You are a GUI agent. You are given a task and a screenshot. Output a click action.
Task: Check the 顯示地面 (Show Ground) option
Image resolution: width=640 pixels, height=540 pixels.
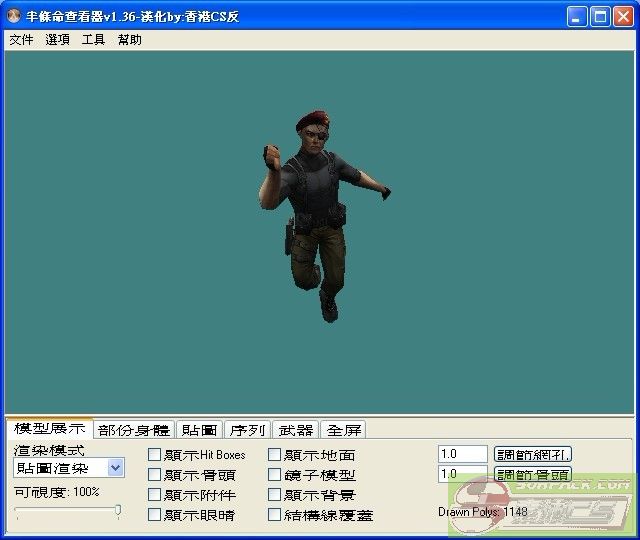point(275,455)
